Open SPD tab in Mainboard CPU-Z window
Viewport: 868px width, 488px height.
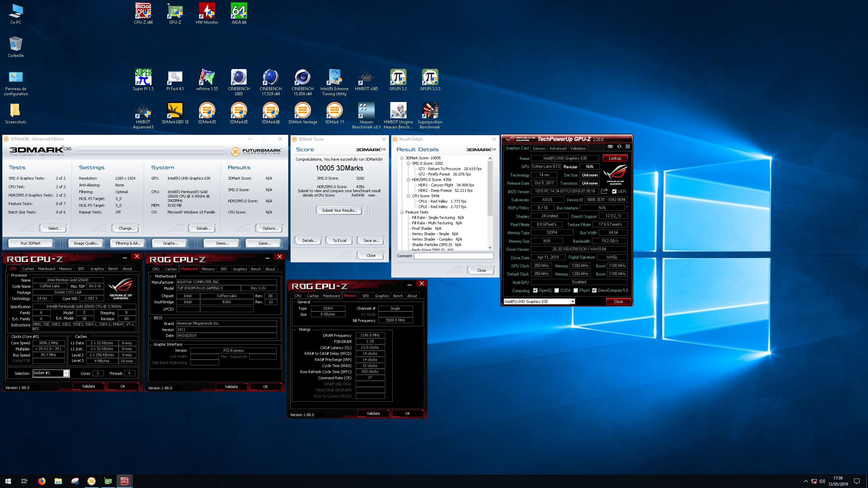(x=223, y=269)
